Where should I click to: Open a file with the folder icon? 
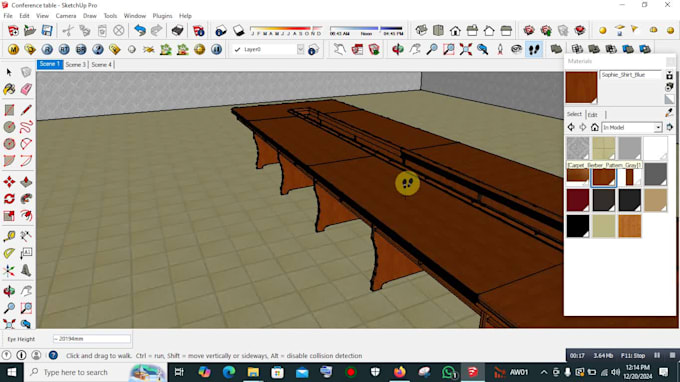(30, 30)
